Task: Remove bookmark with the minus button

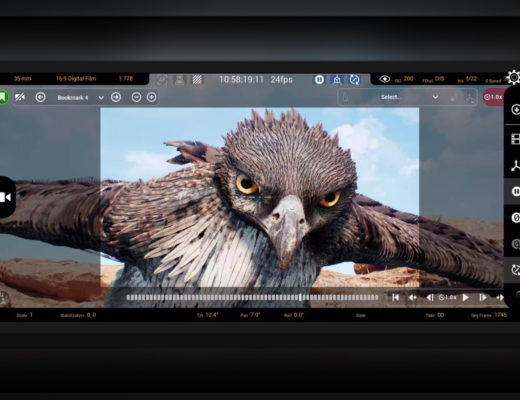Action: pyautogui.click(x=136, y=97)
